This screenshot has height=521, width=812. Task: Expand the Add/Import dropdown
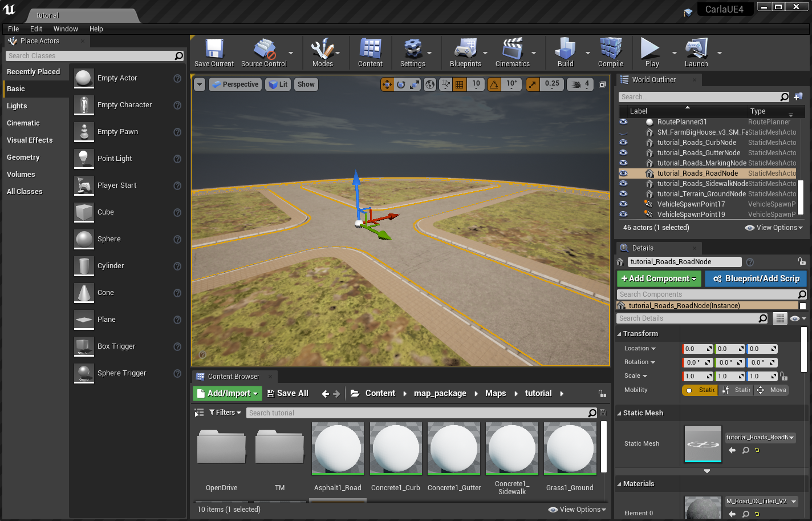(226, 393)
